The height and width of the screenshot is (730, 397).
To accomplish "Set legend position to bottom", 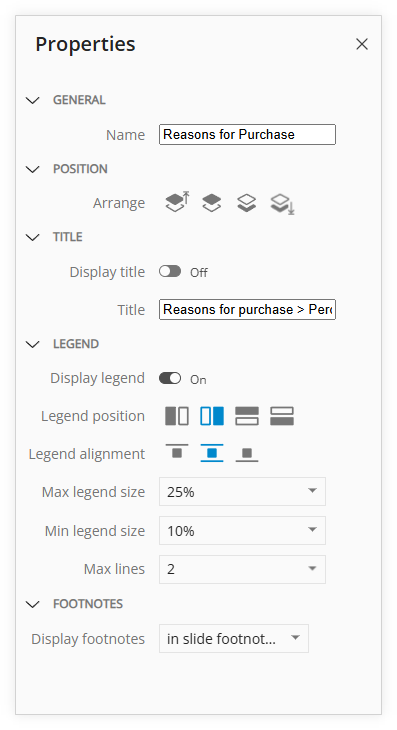I will [282, 416].
